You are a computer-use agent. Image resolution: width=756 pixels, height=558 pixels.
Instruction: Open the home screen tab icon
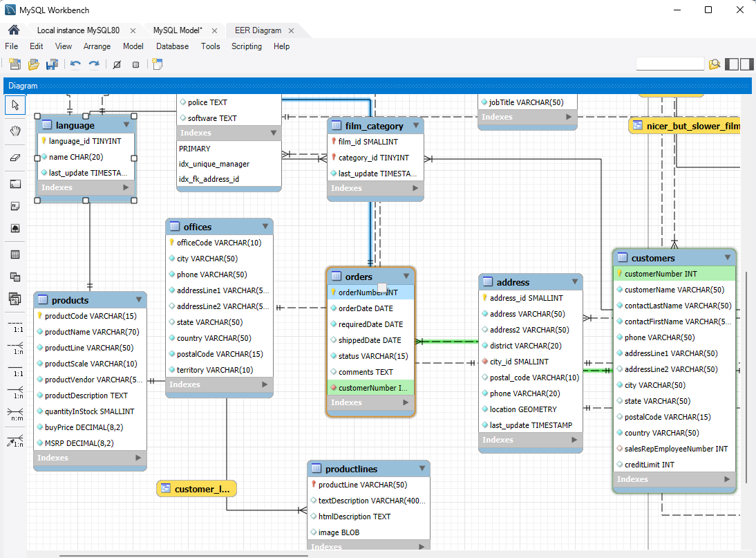pyautogui.click(x=13, y=30)
